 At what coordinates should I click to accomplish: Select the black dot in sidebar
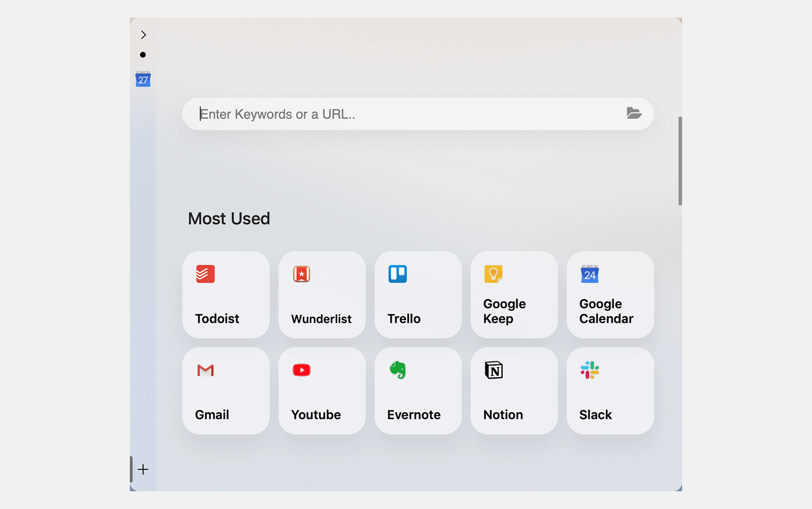143,55
